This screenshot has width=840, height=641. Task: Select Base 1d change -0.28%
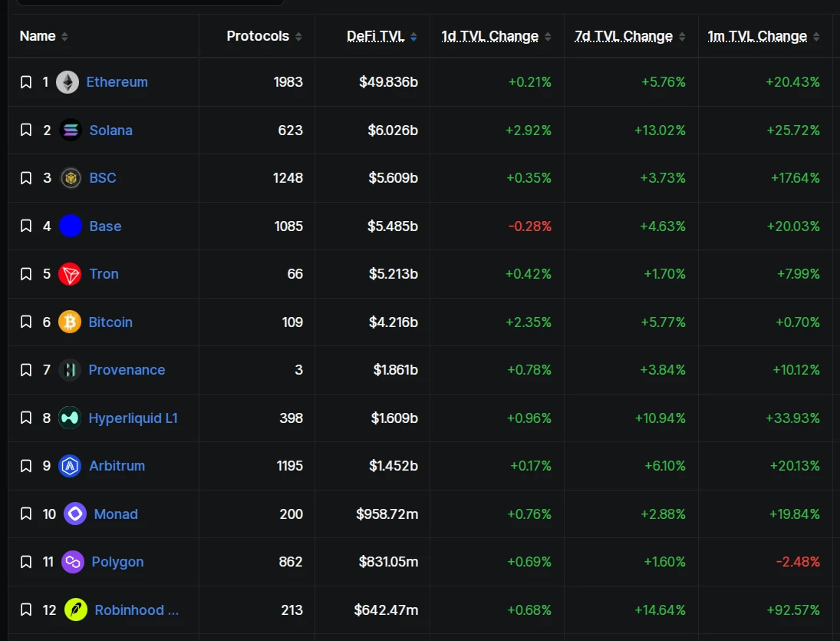(530, 226)
